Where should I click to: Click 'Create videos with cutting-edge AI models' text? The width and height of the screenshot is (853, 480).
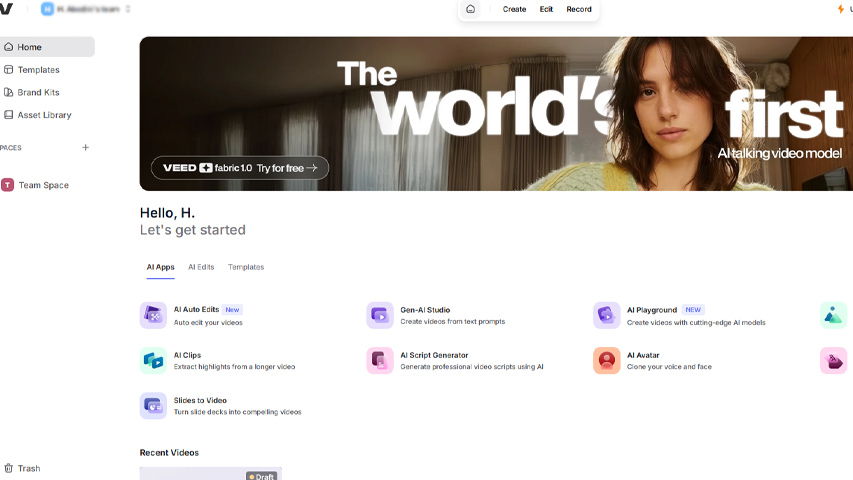696,322
